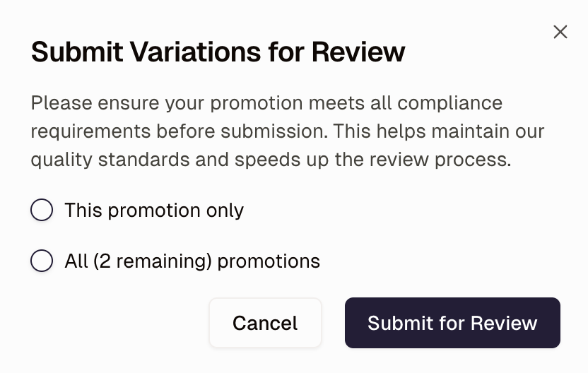588x373 pixels.
Task: Cancel the submission dialog
Action: (x=265, y=323)
